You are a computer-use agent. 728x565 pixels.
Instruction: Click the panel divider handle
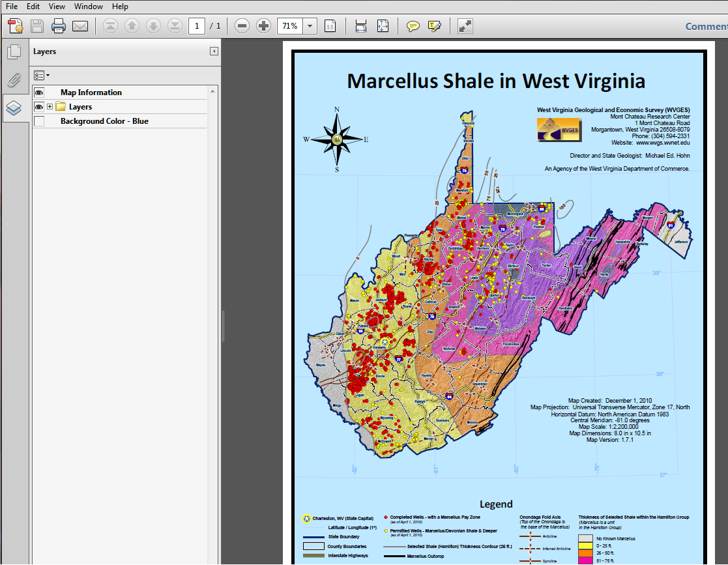pyautogui.click(x=223, y=326)
